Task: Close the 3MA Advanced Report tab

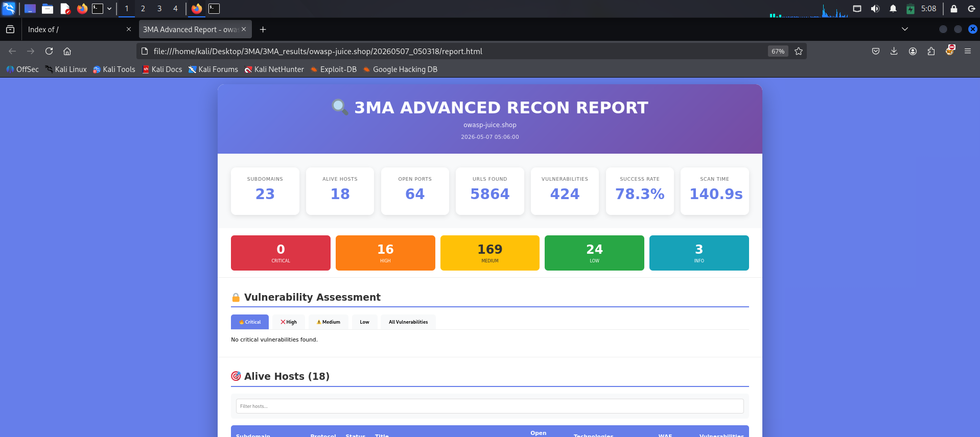Action: pyautogui.click(x=244, y=30)
